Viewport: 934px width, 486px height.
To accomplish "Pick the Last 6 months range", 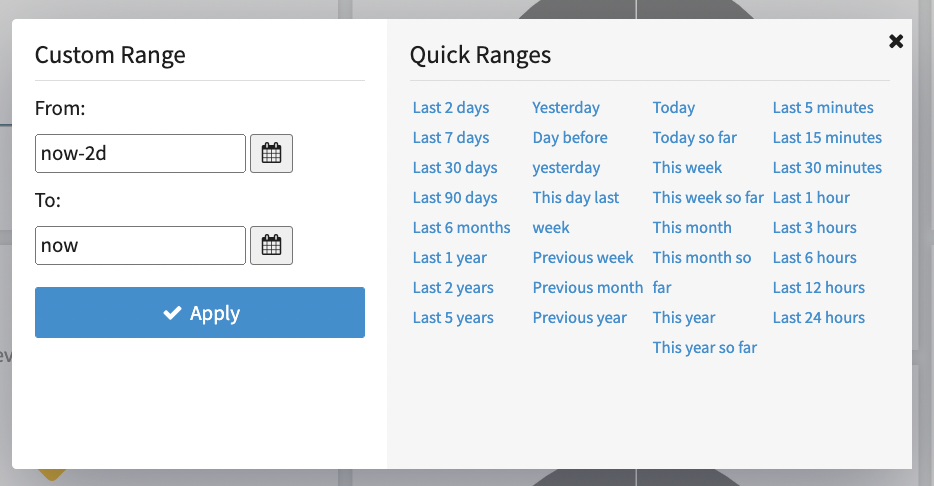I will click(461, 228).
